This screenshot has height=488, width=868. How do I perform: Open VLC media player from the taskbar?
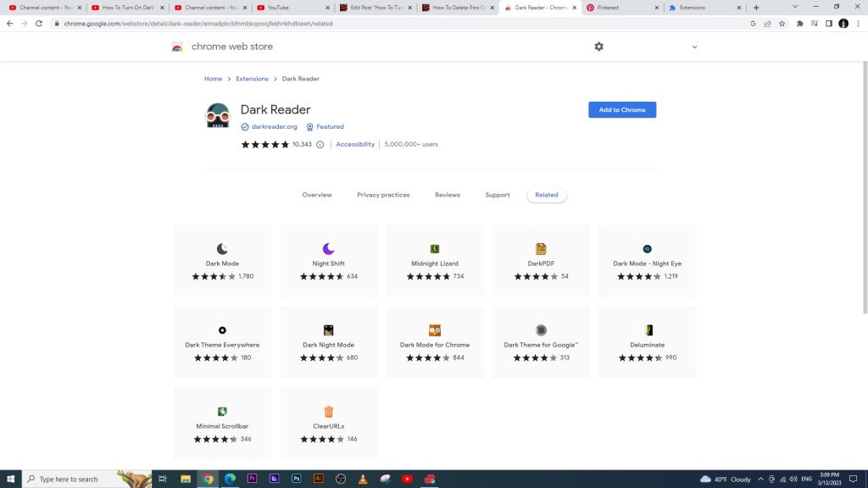pos(363,479)
